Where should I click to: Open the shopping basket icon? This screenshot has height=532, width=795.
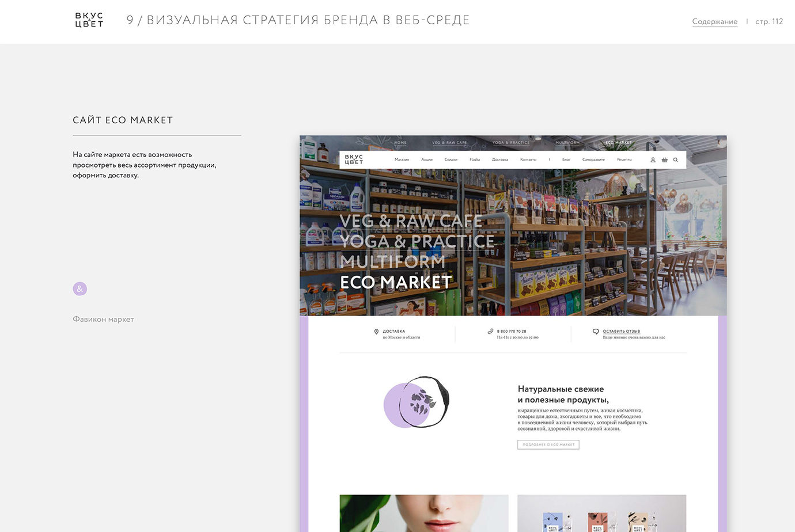(664, 160)
